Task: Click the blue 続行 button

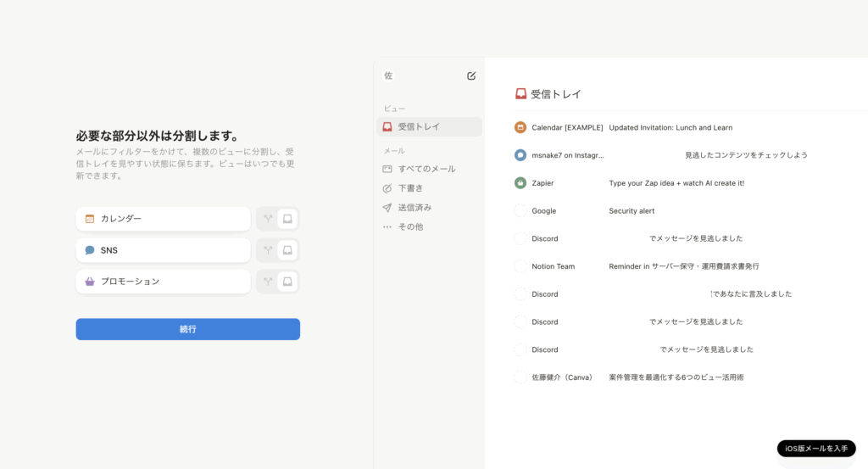Action: click(x=187, y=329)
